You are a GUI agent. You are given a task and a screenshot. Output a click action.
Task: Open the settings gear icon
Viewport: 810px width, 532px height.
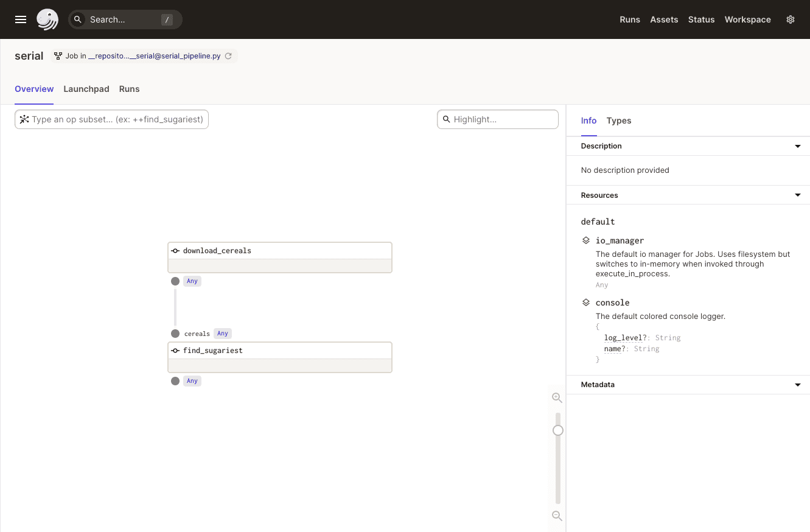coord(791,19)
